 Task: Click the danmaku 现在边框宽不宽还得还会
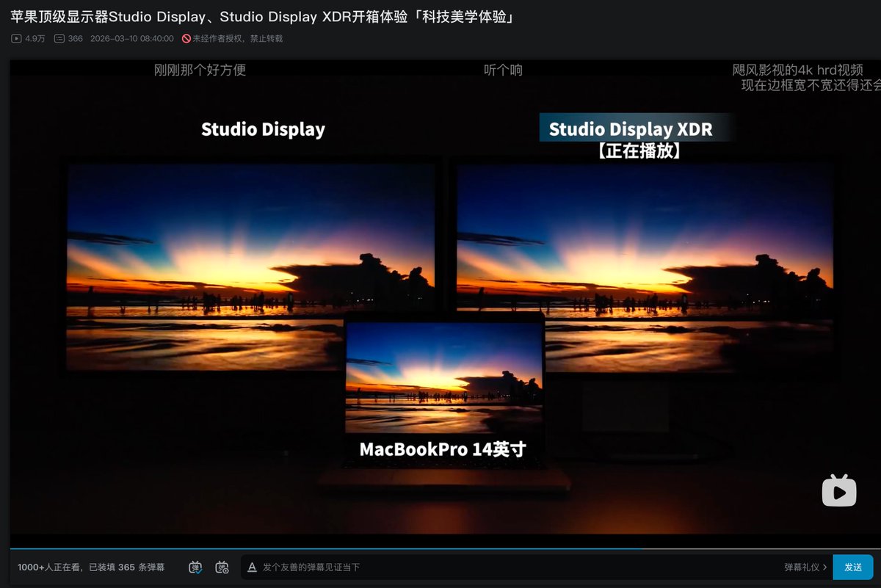tap(811, 85)
